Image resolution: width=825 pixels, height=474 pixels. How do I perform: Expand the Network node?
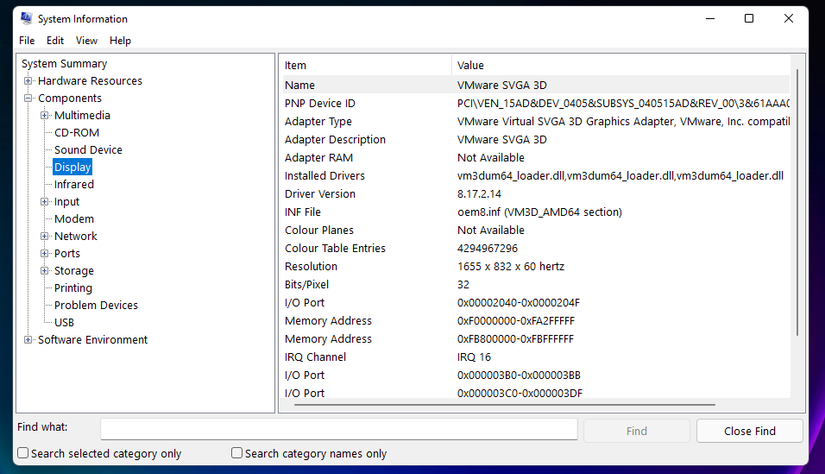click(x=45, y=236)
